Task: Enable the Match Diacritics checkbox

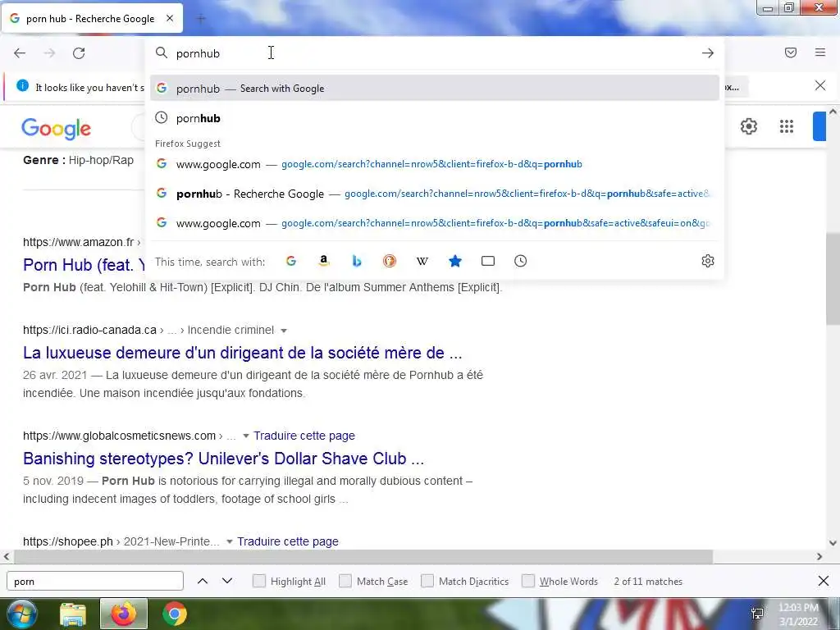Action: coord(427,581)
